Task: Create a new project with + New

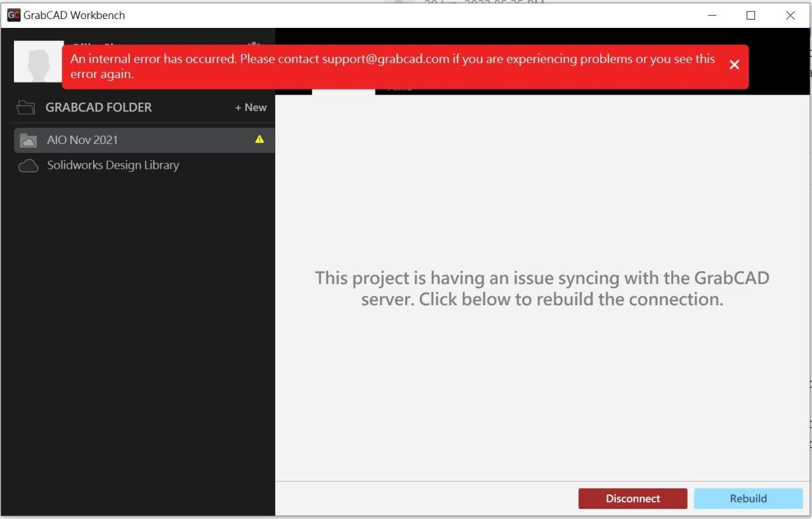Action: 251,108
